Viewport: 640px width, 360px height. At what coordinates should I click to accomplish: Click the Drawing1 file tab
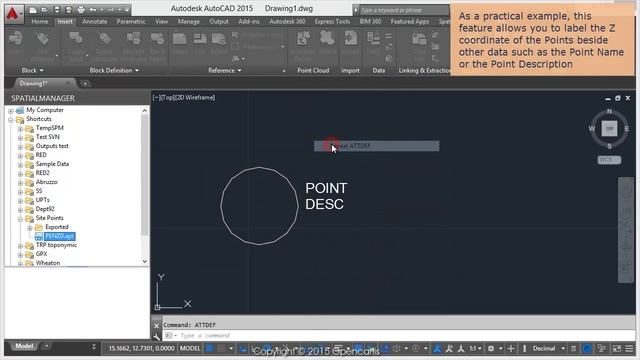pyautogui.click(x=33, y=83)
